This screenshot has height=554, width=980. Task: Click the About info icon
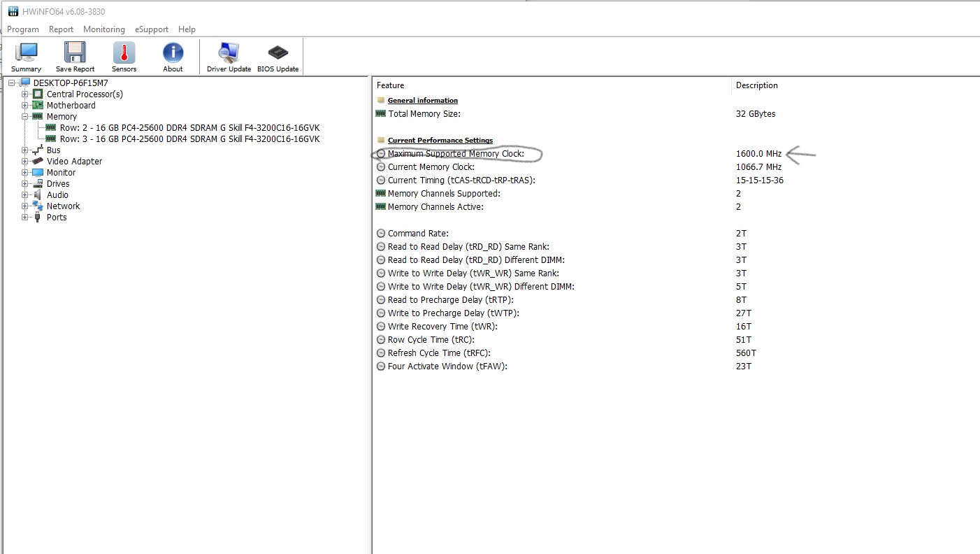point(173,53)
